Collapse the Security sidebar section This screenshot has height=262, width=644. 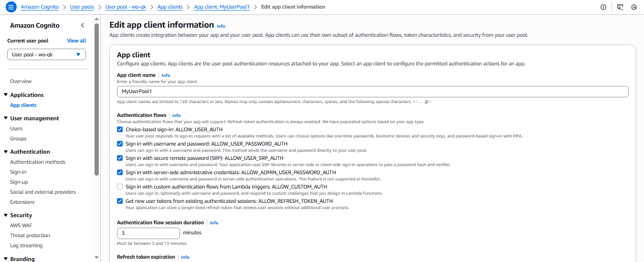(6, 215)
